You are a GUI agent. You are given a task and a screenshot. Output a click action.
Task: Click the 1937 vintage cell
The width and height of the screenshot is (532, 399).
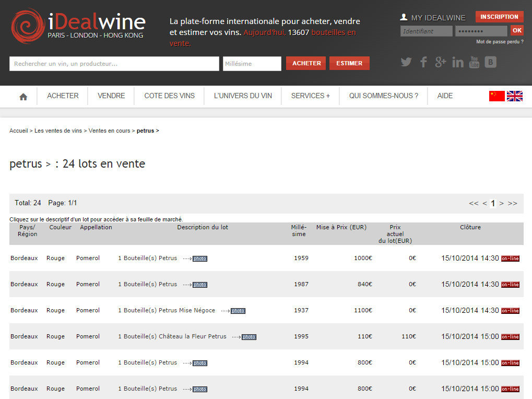[301, 310]
